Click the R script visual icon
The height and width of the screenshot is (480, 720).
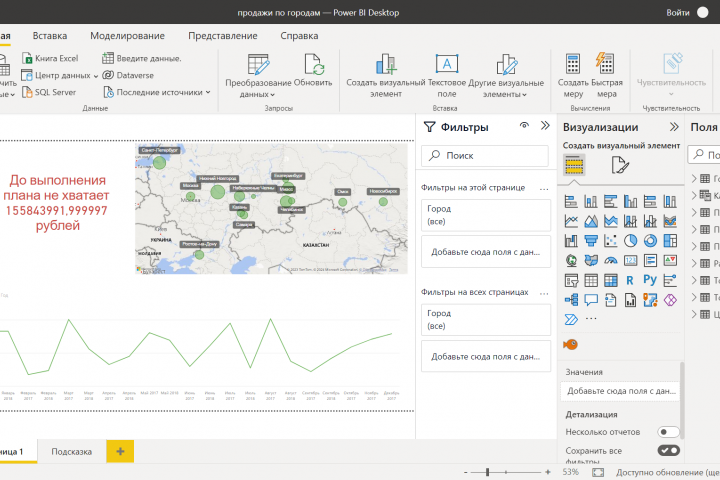point(630,280)
